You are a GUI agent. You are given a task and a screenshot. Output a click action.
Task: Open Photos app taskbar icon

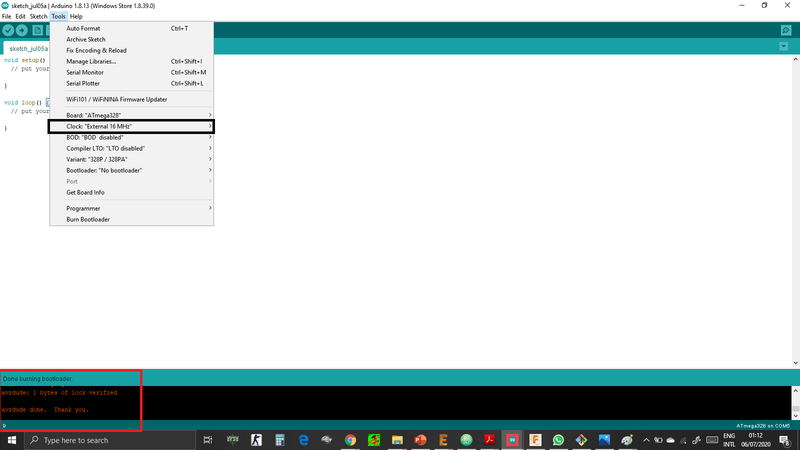pos(604,440)
